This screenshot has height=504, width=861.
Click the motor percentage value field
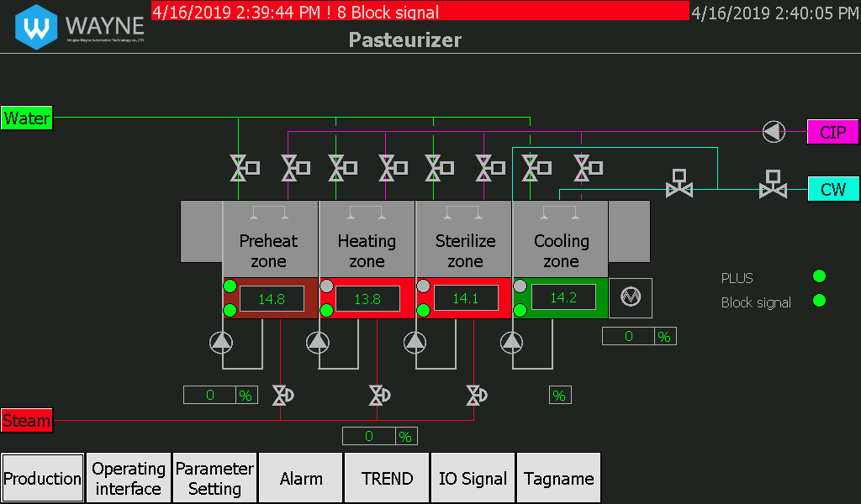tap(629, 336)
